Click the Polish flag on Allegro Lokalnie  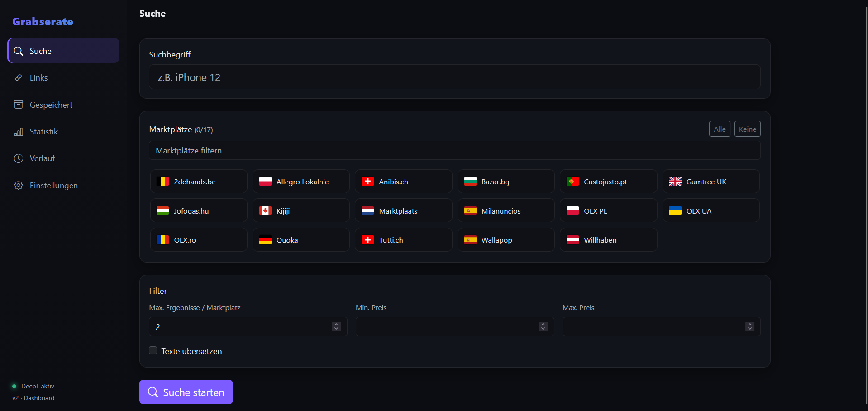[x=265, y=182]
